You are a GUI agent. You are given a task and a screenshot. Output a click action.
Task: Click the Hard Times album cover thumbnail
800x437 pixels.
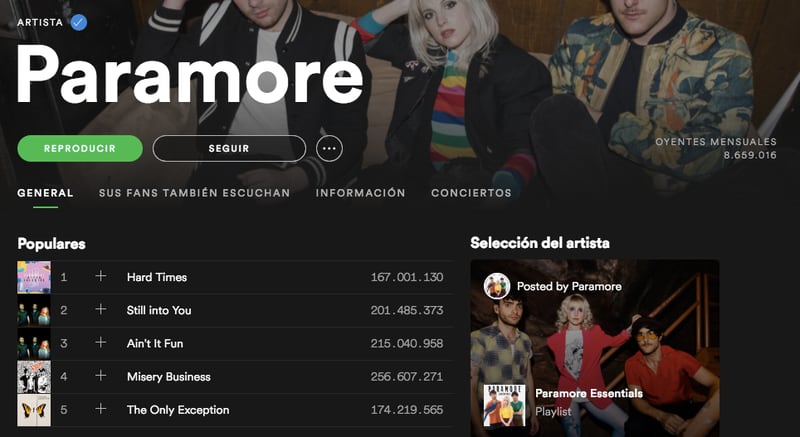click(x=34, y=277)
